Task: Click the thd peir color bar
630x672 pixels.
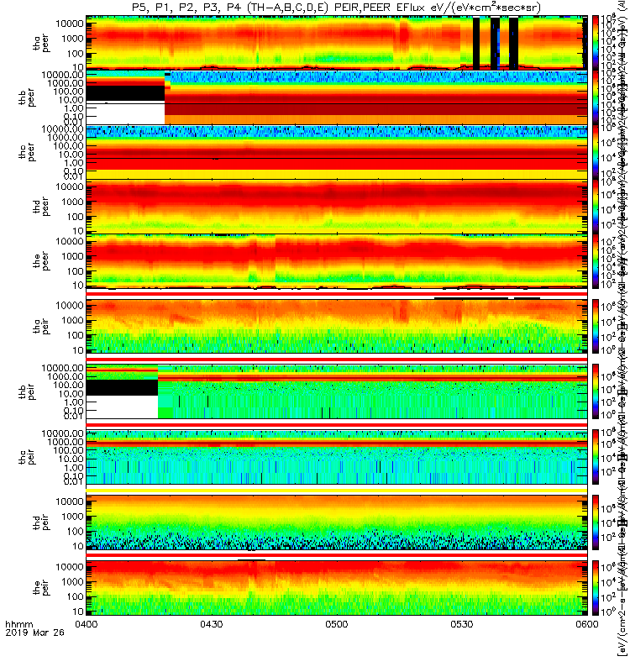Action: pos(596,522)
